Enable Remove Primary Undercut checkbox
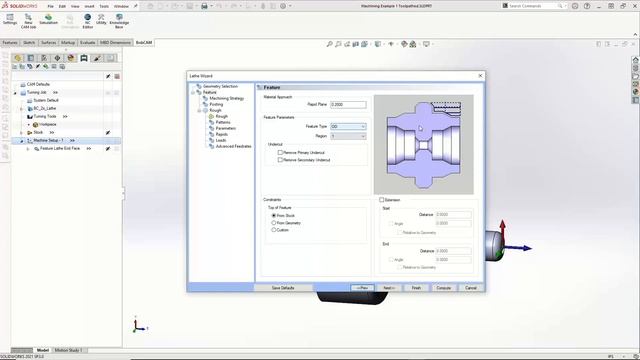The image size is (640, 360). (280, 153)
